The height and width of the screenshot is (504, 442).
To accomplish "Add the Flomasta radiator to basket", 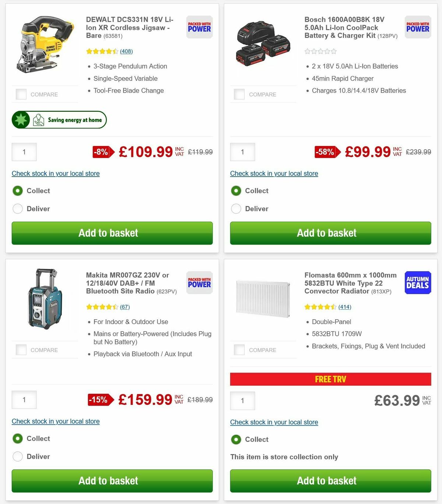I will click(330, 481).
